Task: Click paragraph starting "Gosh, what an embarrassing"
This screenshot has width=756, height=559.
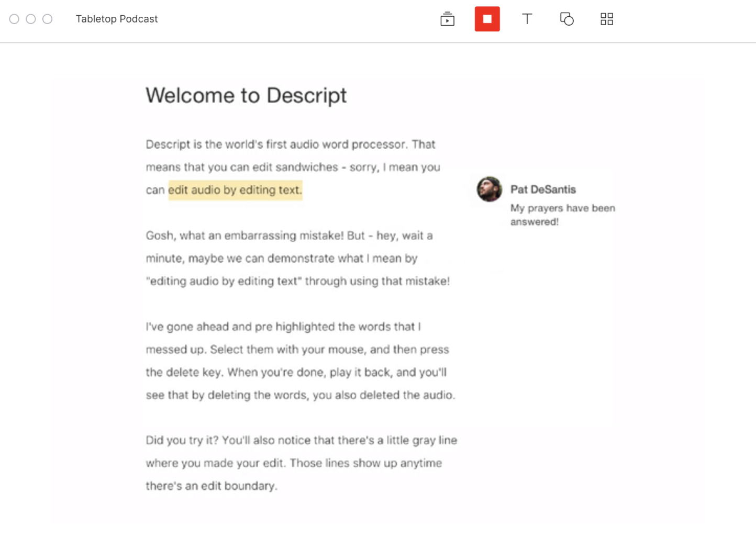Action: [297, 258]
